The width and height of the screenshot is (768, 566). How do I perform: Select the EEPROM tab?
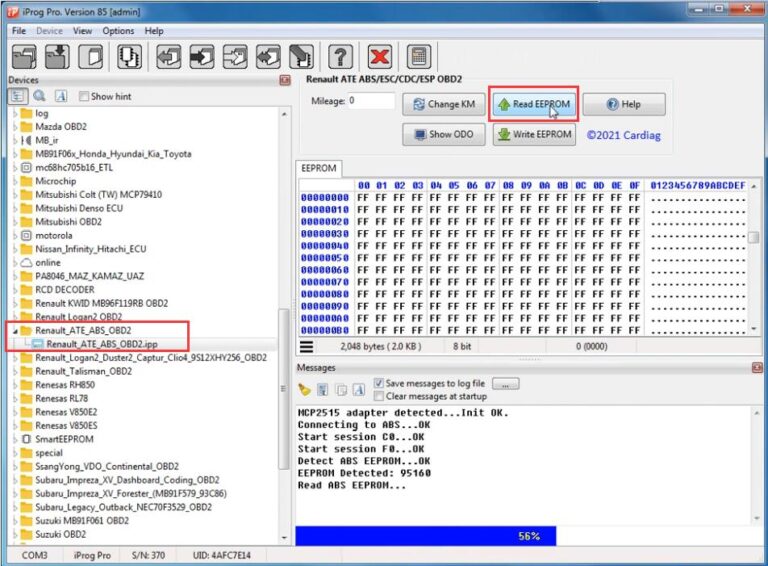pos(319,168)
